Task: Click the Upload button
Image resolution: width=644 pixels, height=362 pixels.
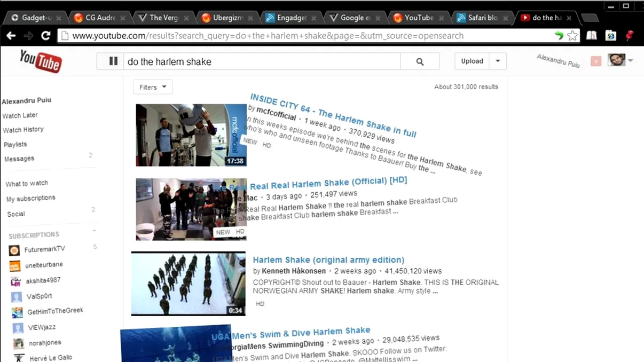Action: tap(472, 61)
